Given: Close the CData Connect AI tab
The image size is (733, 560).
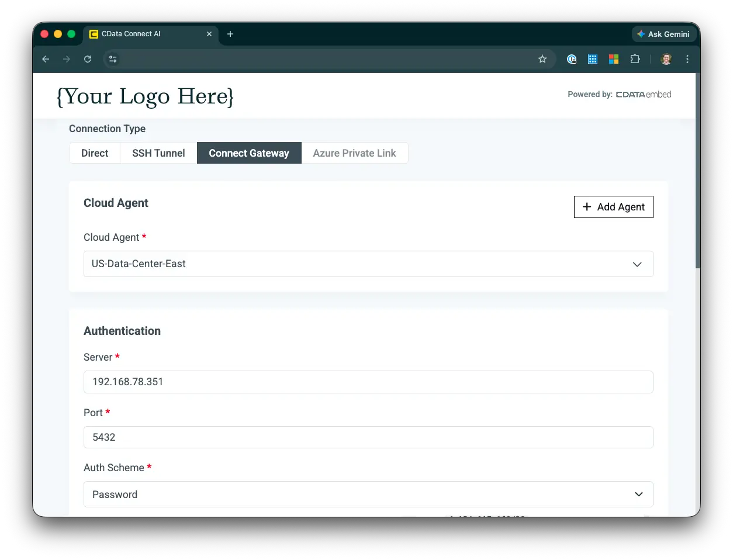Looking at the screenshot, I should (209, 34).
